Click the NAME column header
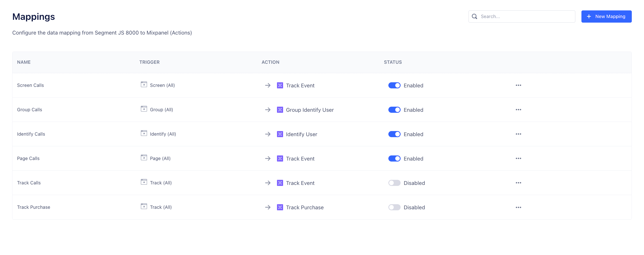The height and width of the screenshot is (255, 644). 24,62
